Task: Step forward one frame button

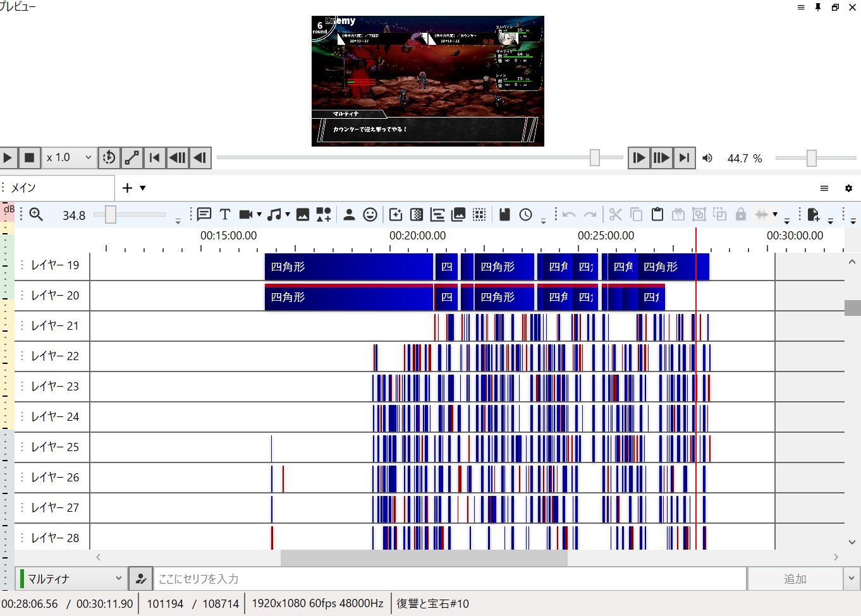Action: pyautogui.click(x=638, y=157)
